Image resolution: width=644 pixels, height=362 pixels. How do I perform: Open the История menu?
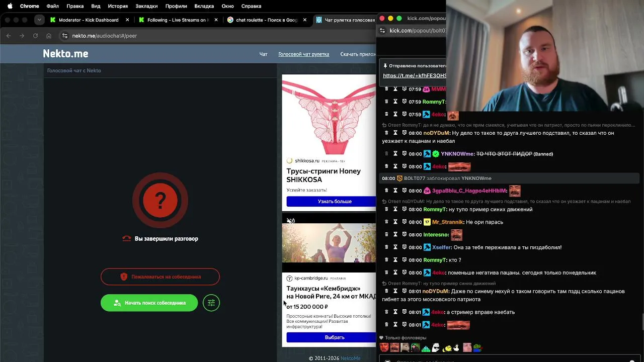[x=118, y=6]
